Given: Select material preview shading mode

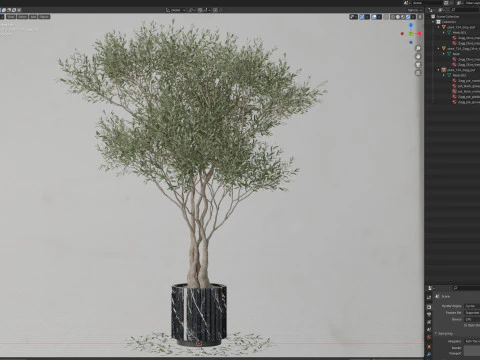Looking at the screenshot, I should 403,17.
